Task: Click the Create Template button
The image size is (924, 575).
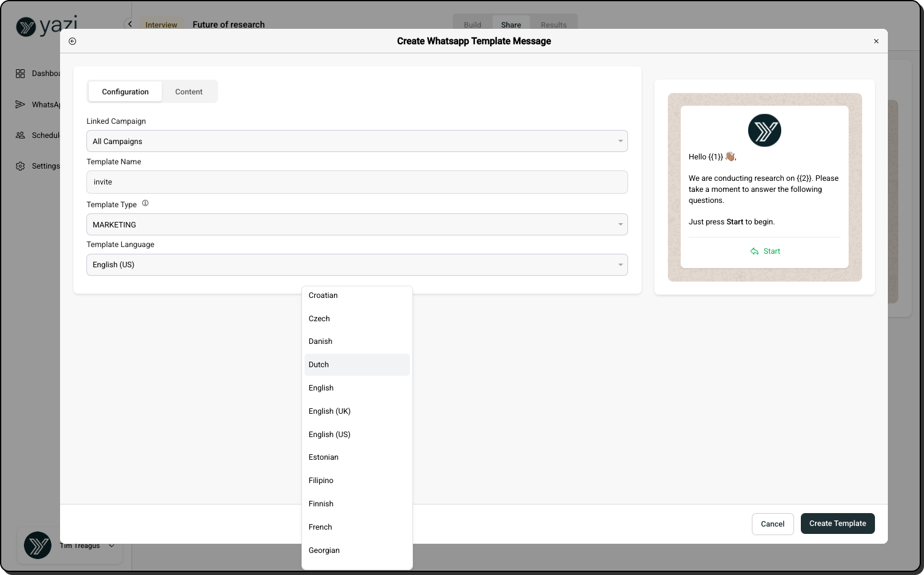Action: pos(837,524)
